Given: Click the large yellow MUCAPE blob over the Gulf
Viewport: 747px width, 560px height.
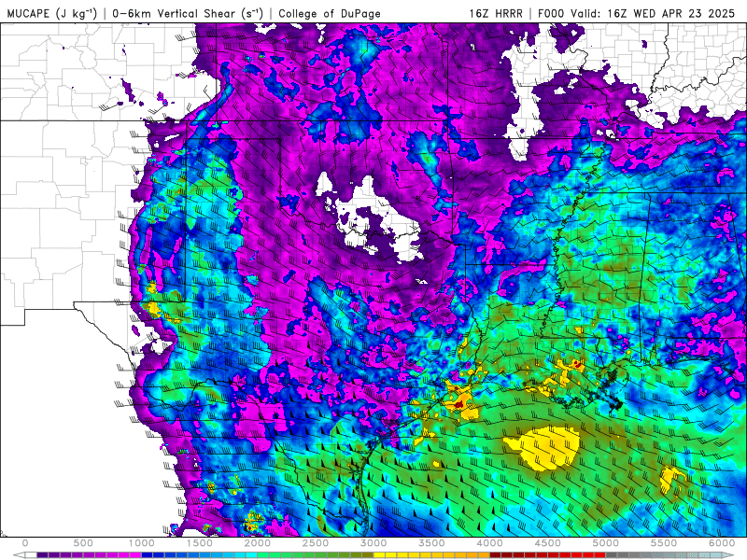Looking at the screenshot, I should coord(548,448).
